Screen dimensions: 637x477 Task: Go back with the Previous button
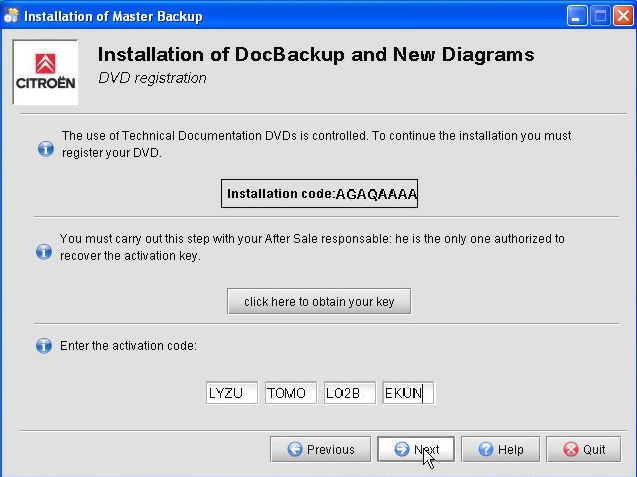[320, 450]
